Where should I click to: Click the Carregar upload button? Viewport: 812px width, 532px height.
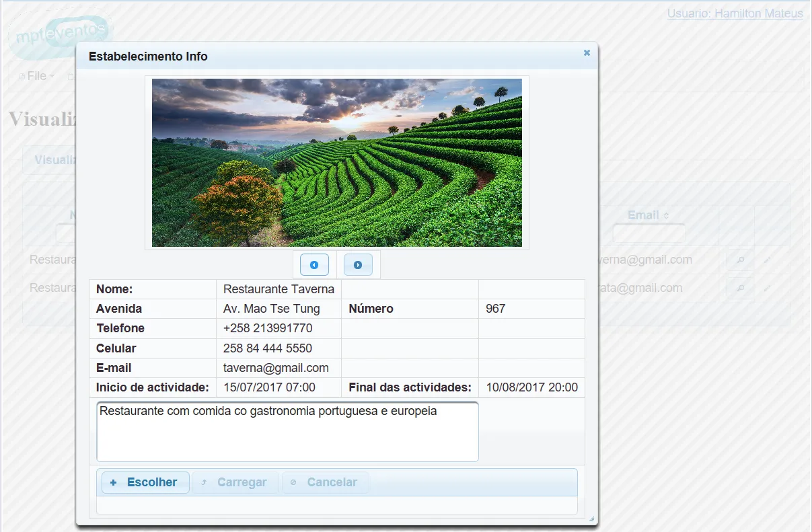(x=235, y=482)
